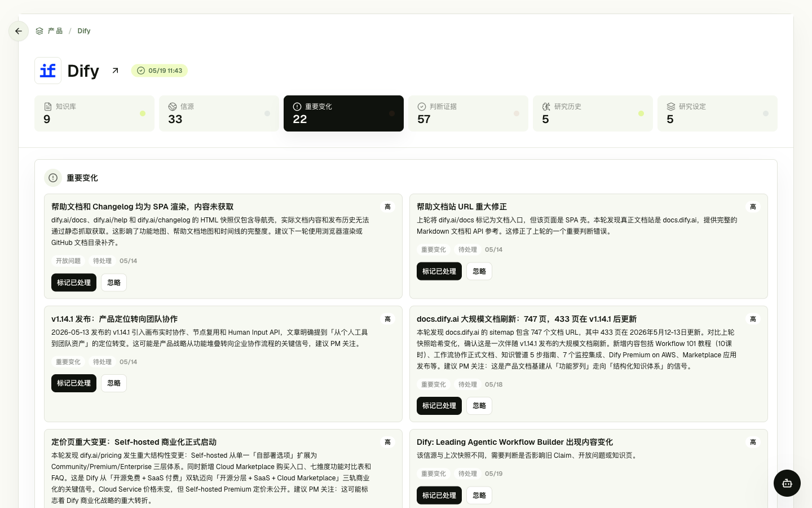This screenshot has width=812, height=508.
Task: Click the check icon in the timestamp badge
Action: 141,71
